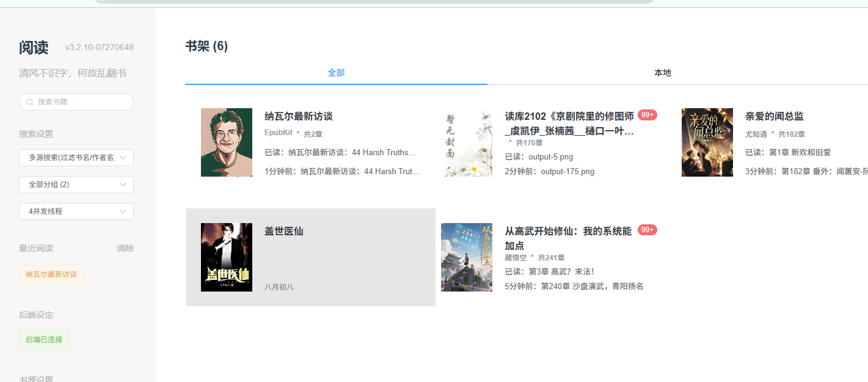Click 2分钟前：output-175.png latest chapter

(x=550, y=172)
